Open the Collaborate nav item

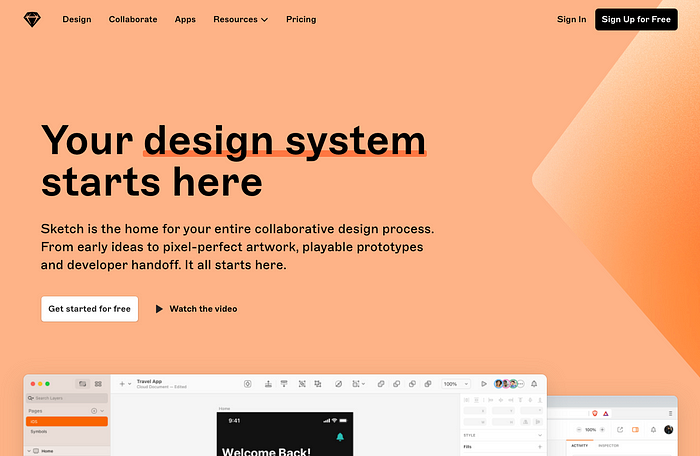(x=133, y=19)
